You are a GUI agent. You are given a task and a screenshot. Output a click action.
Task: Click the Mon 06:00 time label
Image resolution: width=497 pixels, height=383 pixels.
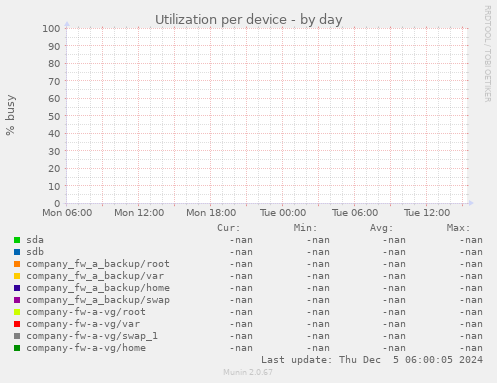pos(67,213)
